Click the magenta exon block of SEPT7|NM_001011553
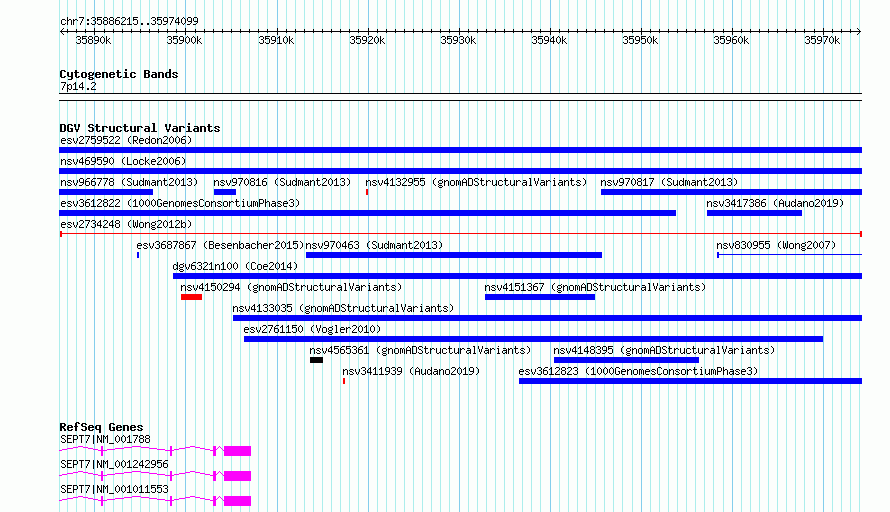Screen dimensions: 890x512 [237, 501]
